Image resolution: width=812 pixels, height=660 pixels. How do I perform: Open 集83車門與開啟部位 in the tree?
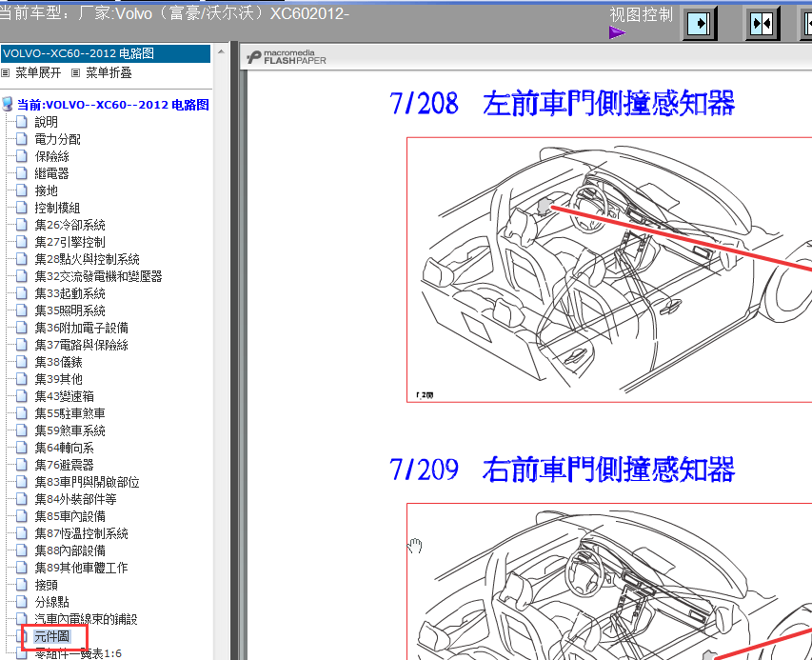click(x=87, y=482)
